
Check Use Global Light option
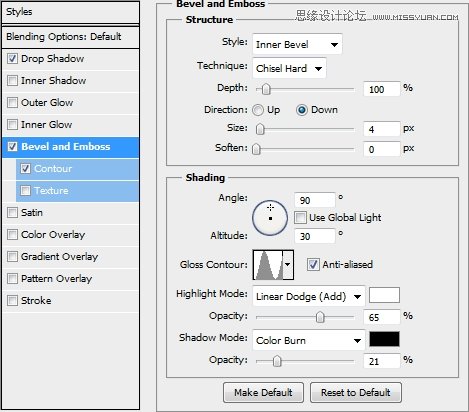300,218
